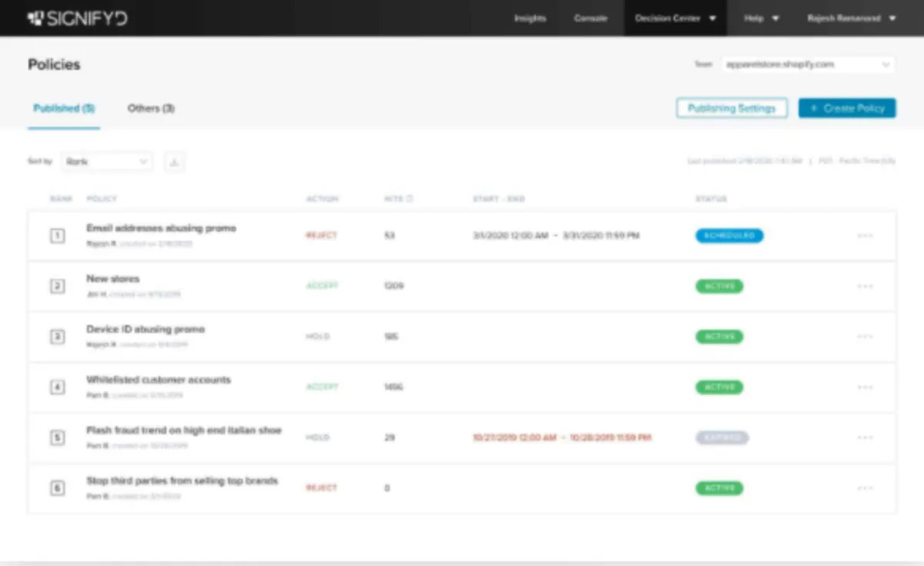924x566 pixels.
Task: Open more options for Email addresses abusing promo
Action: pos(865,236)
